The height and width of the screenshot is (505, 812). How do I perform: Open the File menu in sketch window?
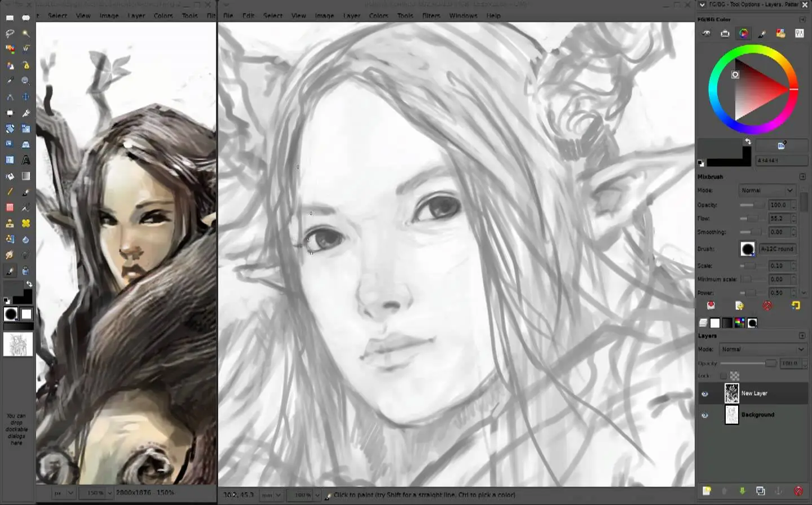(x=228, y=16)
